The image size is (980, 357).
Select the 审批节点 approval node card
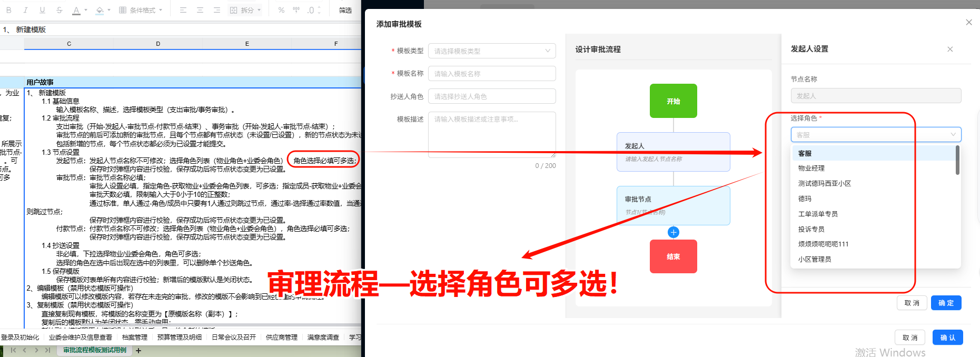(674, 205)
